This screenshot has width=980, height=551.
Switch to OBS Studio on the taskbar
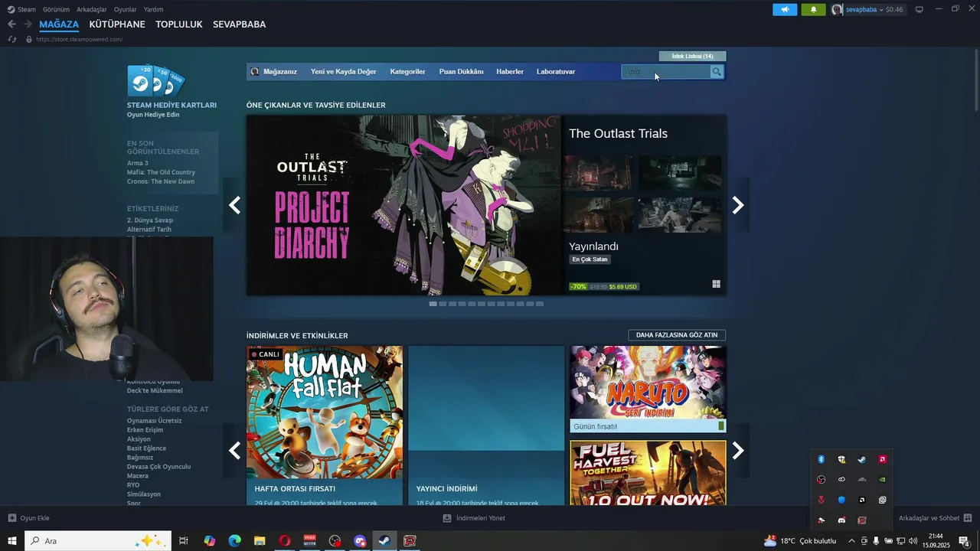335,541
